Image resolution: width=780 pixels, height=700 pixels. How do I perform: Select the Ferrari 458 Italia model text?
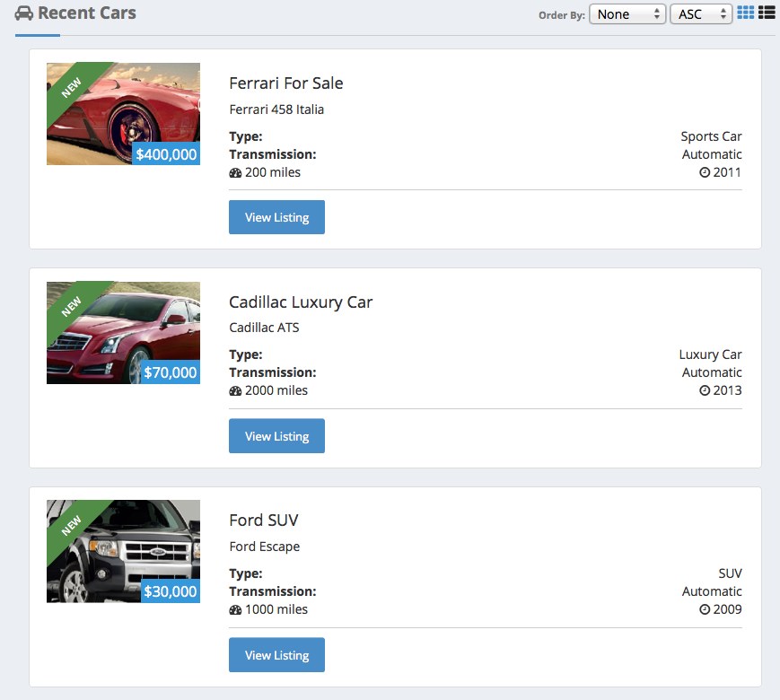coord(276,109)
